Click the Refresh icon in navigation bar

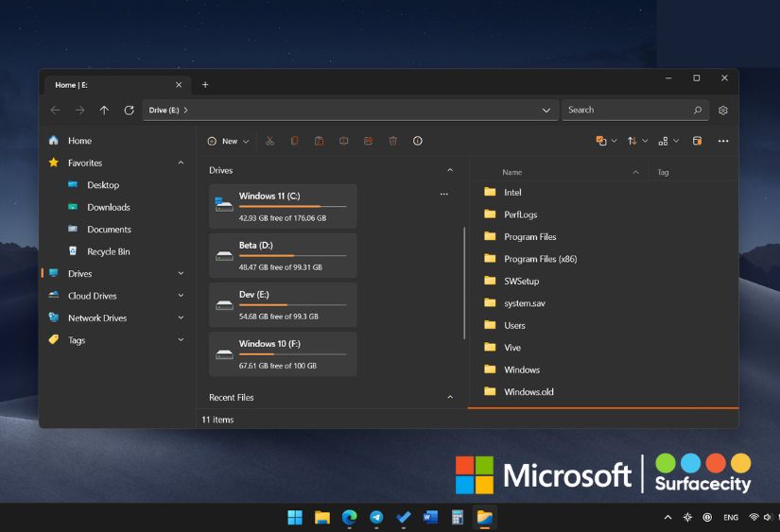click(x=129, y=111)
